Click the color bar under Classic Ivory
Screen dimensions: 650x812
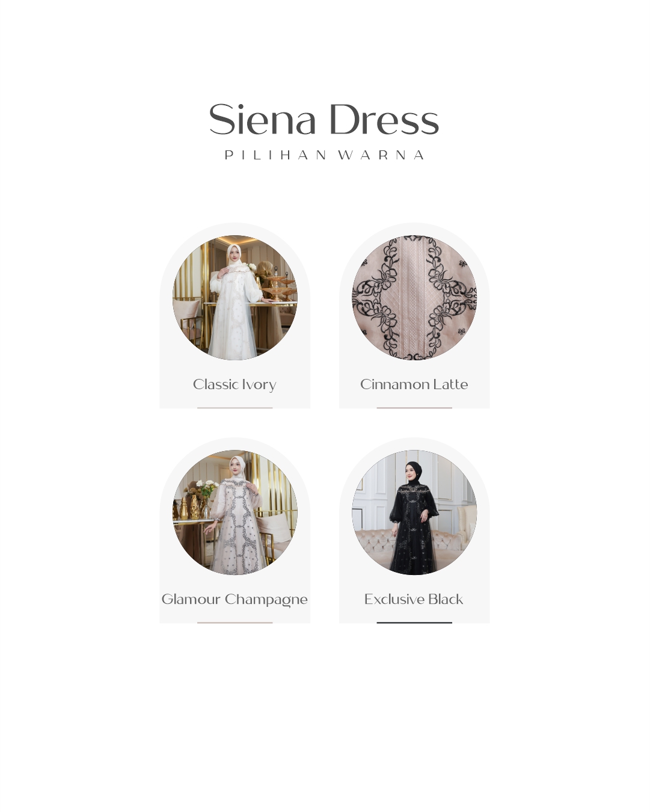tap(235, 408)
